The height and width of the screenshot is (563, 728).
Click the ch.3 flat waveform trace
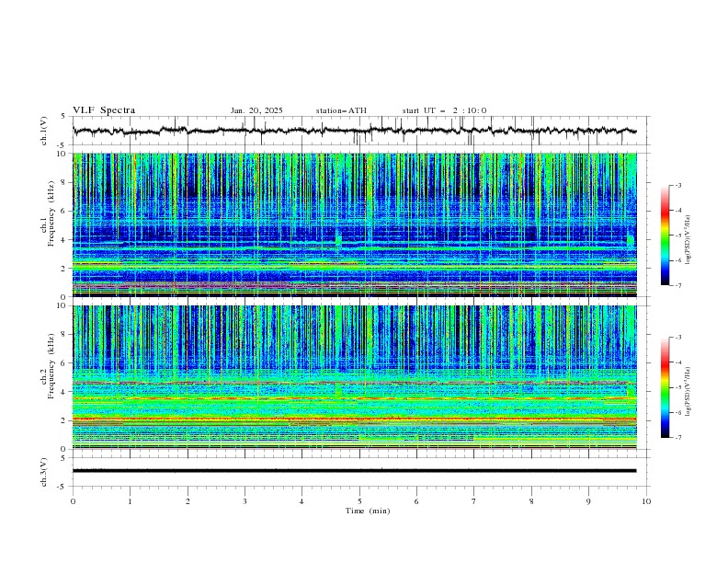point(355,471)
